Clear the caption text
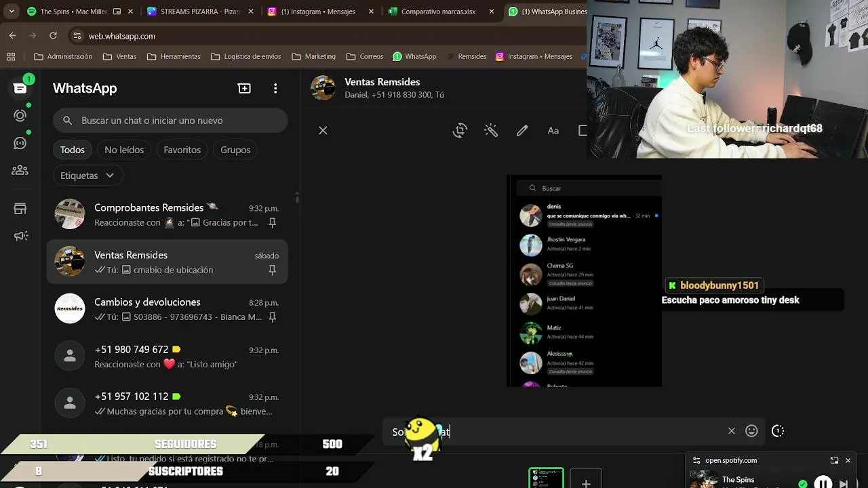The width and height of the screenshot is (868, 488). 731,430
